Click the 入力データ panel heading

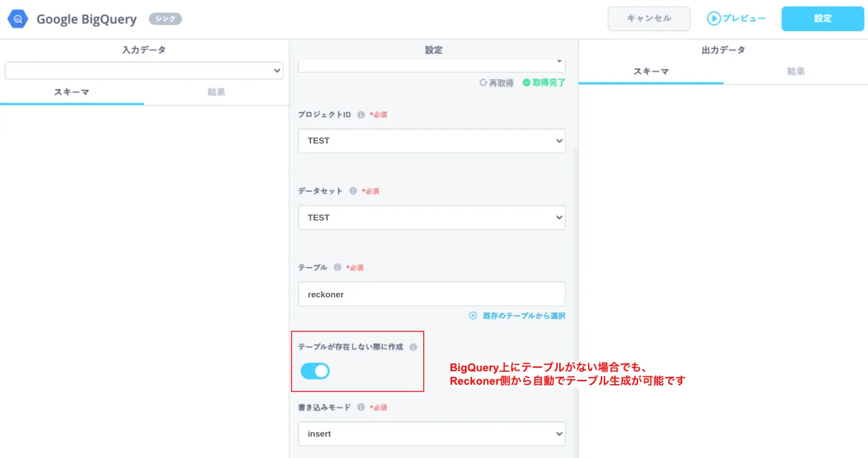(144, 50)
